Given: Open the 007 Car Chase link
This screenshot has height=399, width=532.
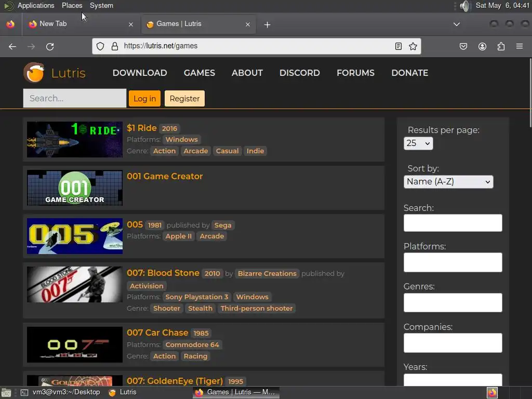Looking at the screenshot, I should click(157, 333).
